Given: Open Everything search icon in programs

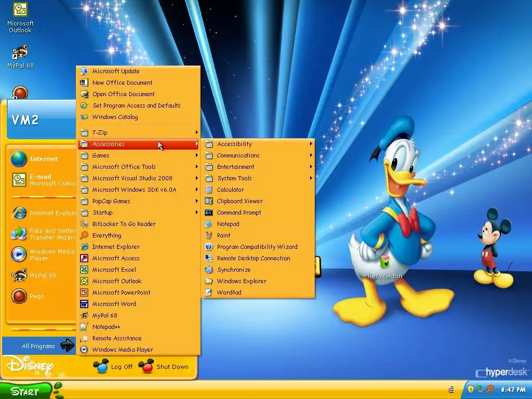Looking at the screenshot, I should [x=84, y=235].
